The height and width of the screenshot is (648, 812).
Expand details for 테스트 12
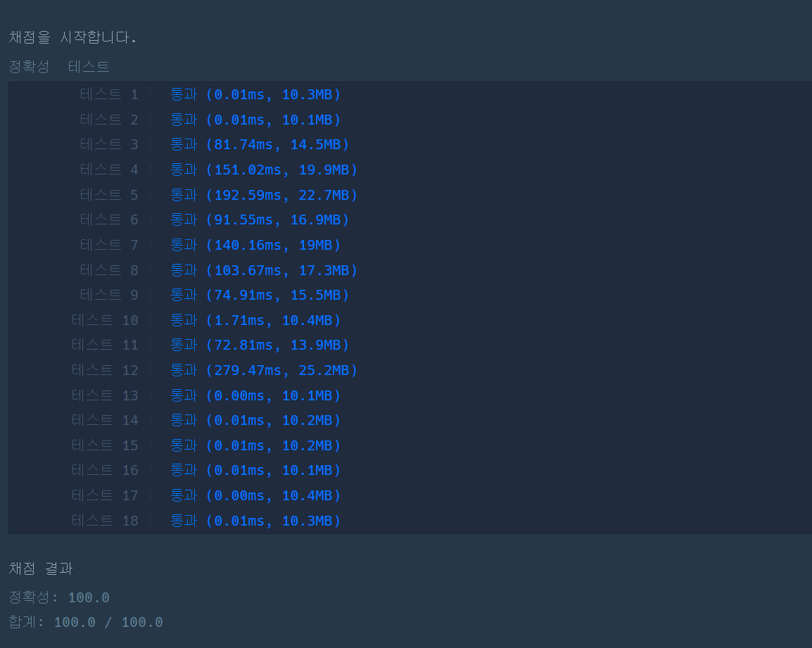(151, 369)
